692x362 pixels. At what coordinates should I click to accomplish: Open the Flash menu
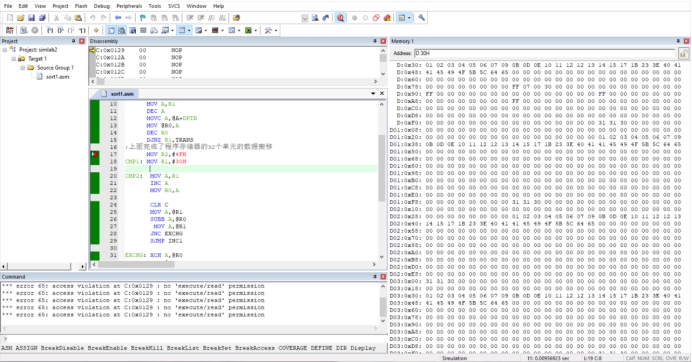[x=81, y=6]
